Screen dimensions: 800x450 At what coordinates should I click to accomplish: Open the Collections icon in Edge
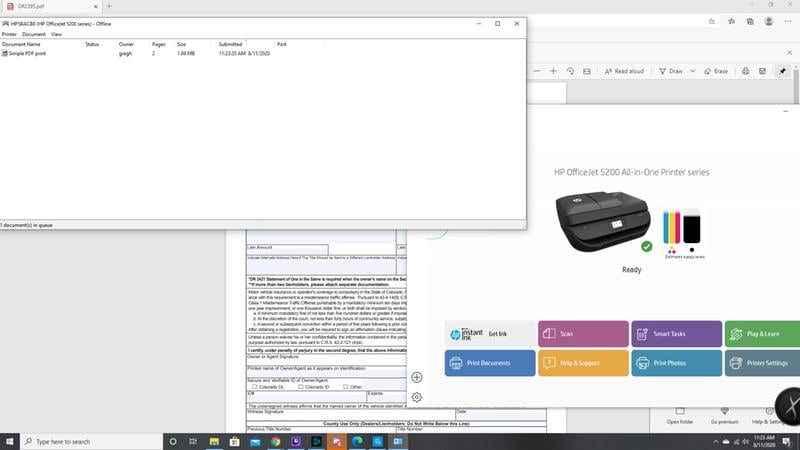[750, 21]
